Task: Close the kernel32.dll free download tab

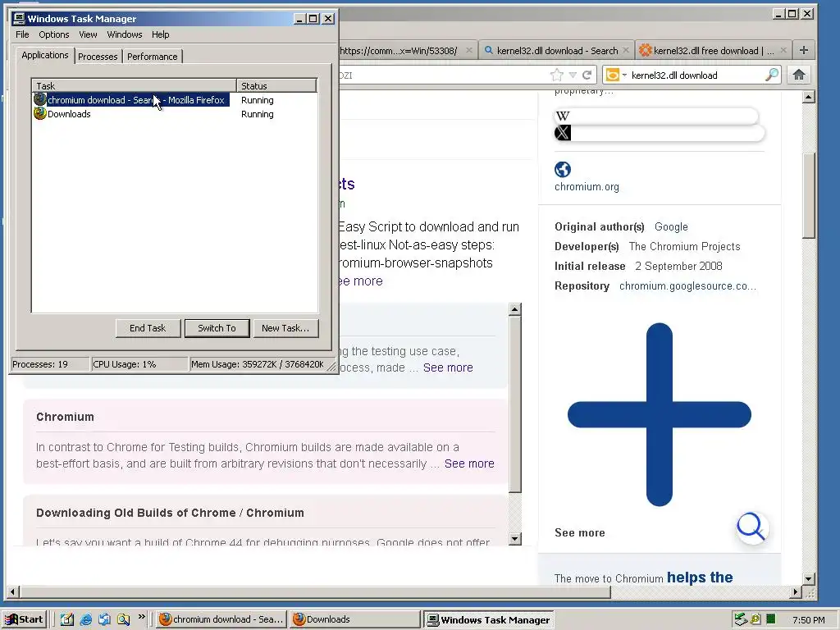Action: pyautogui.click(x=783, y=50)
